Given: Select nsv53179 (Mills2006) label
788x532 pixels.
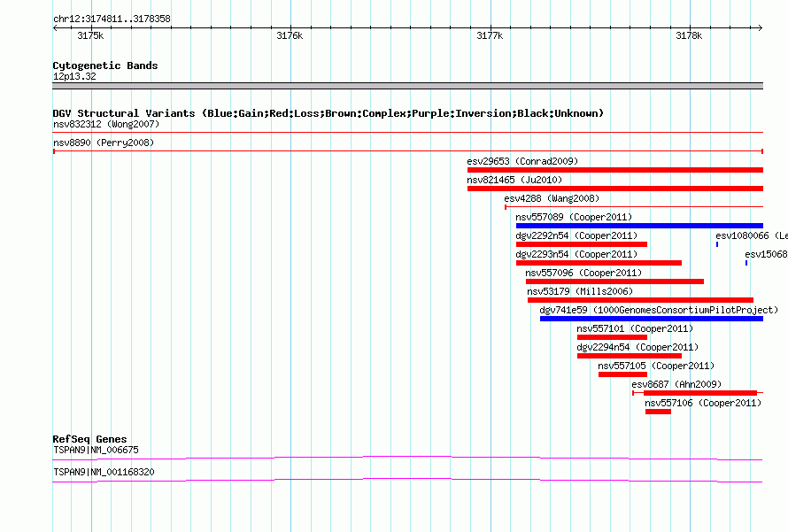Looking at the screenshot, I should (579, 291).
